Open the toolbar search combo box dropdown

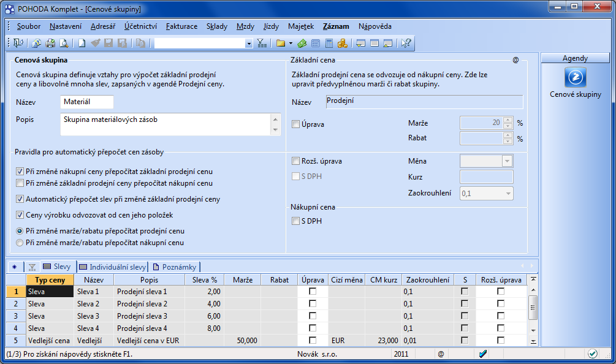(248, 44)
